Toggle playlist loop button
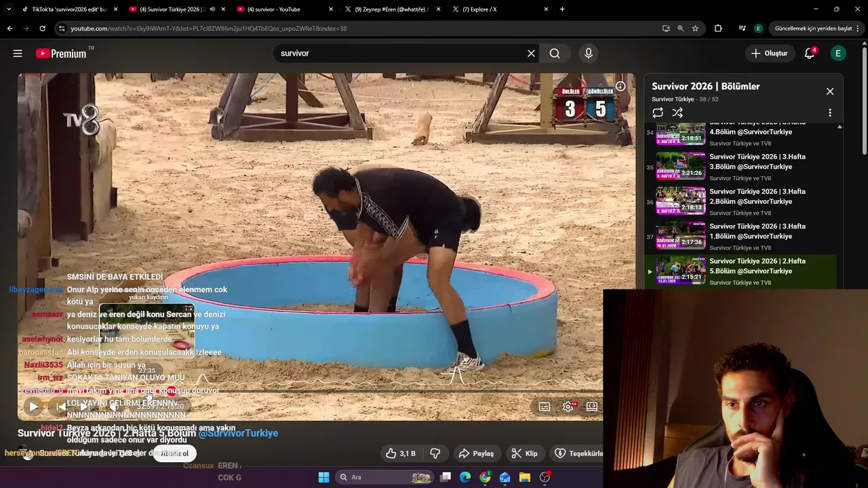868x488 pixels. tap(658, 113)
